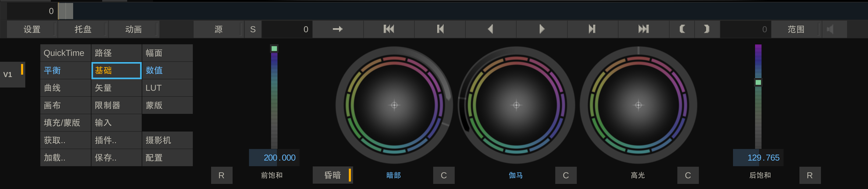Jump to the last frame (skip to end)
868x189 pixels.
[643, 29]
